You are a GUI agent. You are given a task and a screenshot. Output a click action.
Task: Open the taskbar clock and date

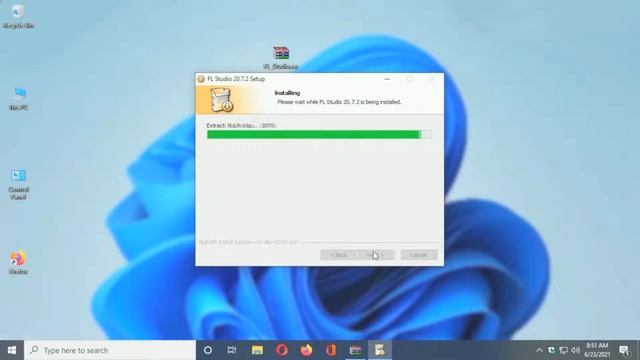597,350
